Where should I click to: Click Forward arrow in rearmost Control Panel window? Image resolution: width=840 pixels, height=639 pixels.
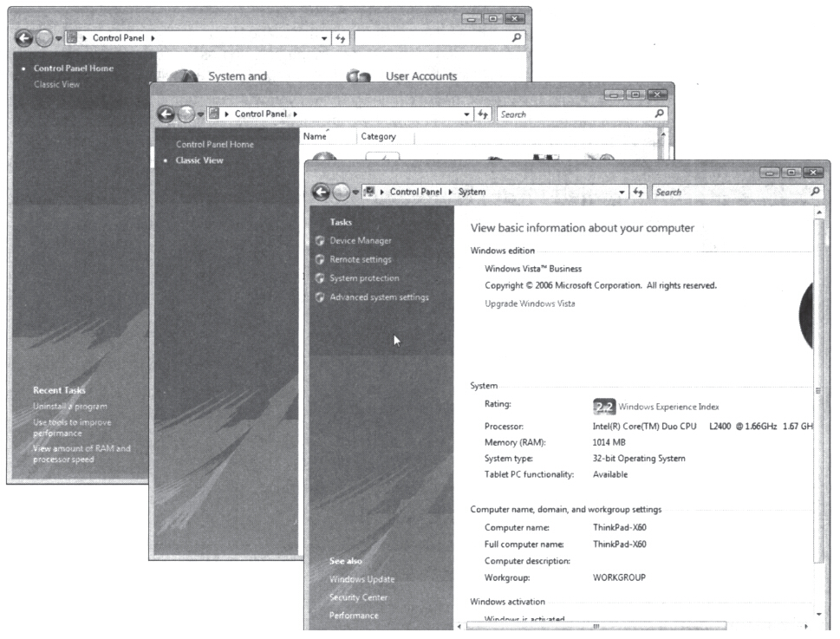tap(44, 38)
